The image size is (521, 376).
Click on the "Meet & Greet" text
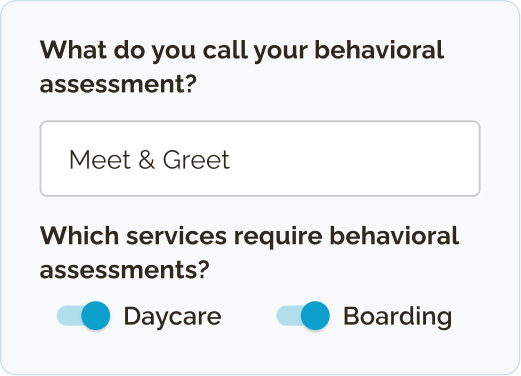click(149, 160)
